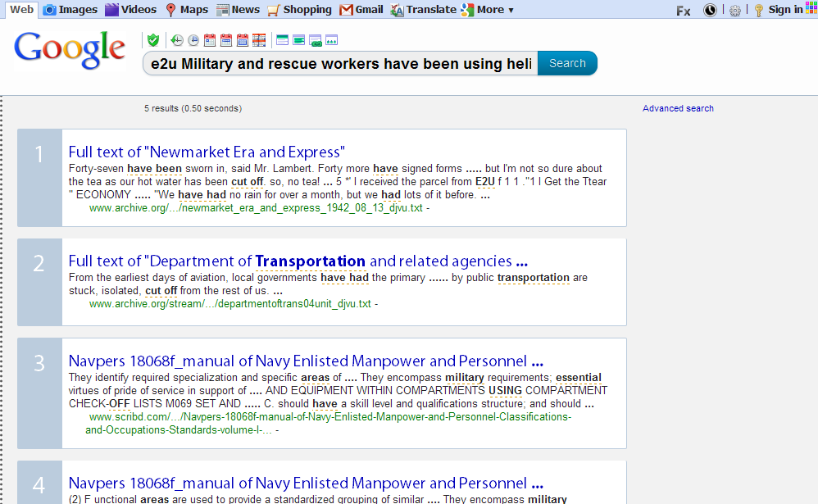Click the single-day calendar filter icon
This screenshot has width=818, height=504.
coord(210,40)
